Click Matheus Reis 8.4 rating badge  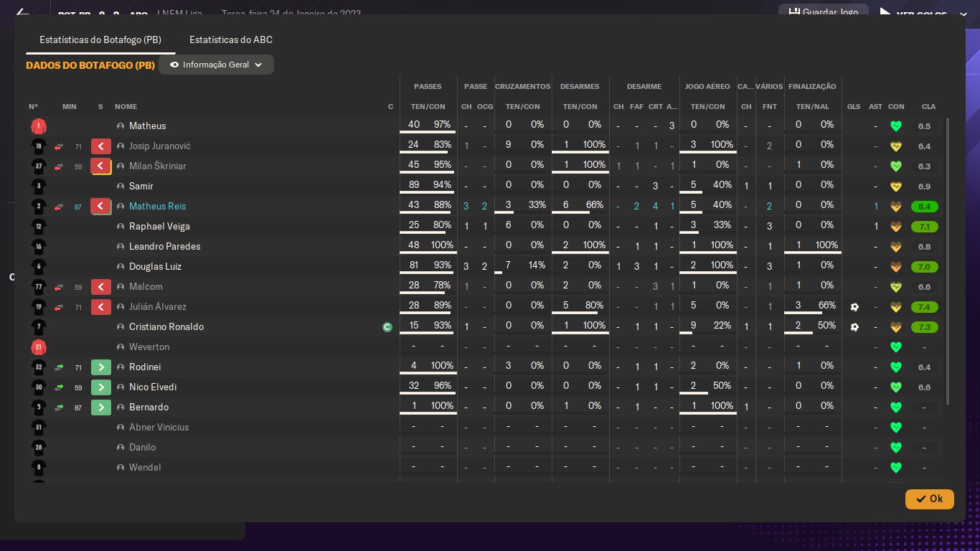point(924,207)
